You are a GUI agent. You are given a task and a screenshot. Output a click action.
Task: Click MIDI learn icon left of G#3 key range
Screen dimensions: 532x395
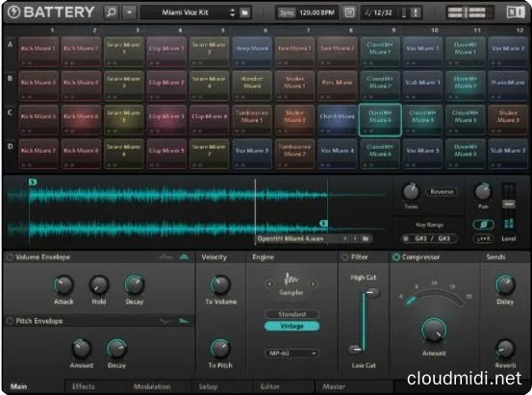click(406, 238)
